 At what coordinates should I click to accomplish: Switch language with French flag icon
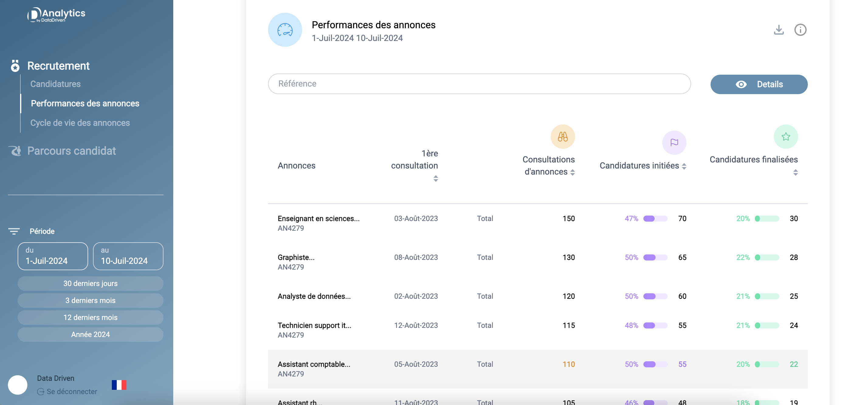tap(119, 385)
